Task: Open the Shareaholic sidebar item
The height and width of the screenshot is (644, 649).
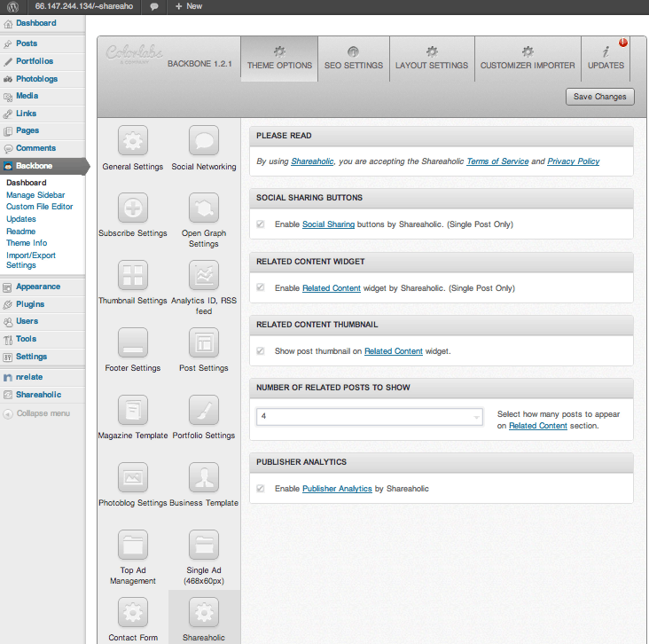Action: [x=43, y=395]
